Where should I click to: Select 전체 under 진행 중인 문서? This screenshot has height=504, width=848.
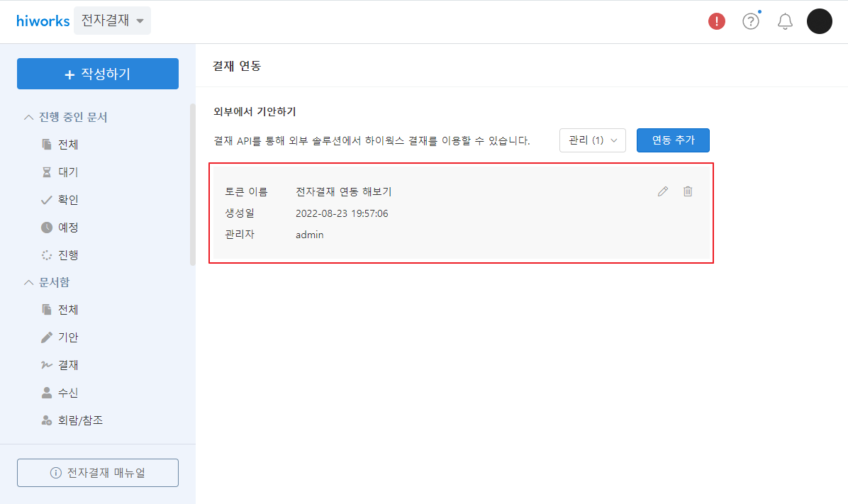pos(67,145)
